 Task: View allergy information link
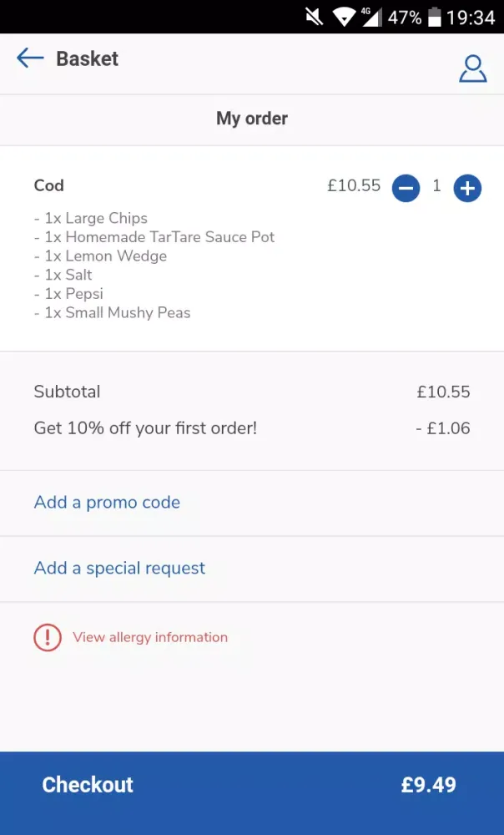(x=150, y=637)
